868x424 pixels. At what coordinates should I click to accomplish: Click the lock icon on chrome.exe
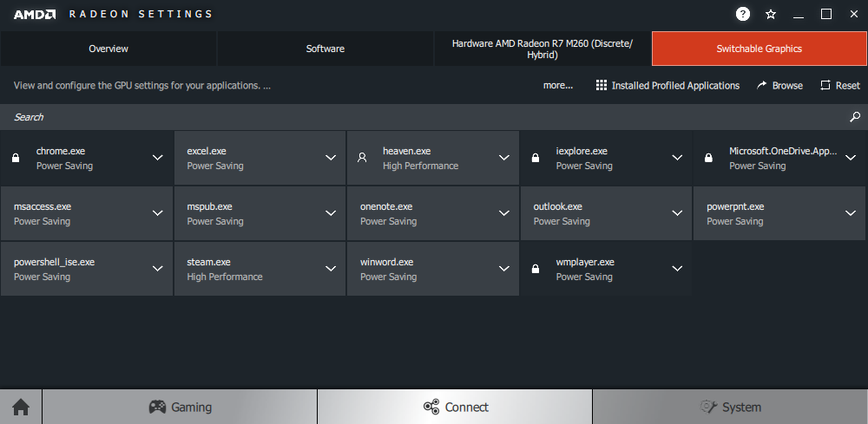[x=15, y=158]
